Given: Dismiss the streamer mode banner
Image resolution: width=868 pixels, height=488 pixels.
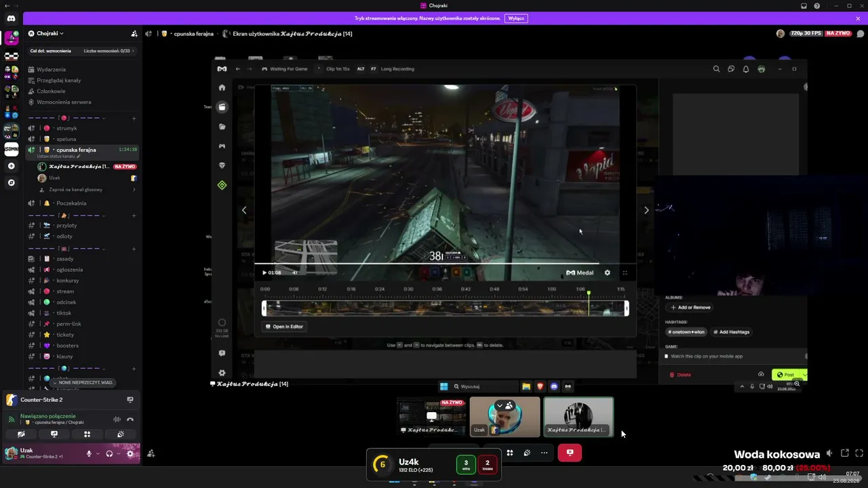Looking at the screenshot, I should (x=858, y=18).
